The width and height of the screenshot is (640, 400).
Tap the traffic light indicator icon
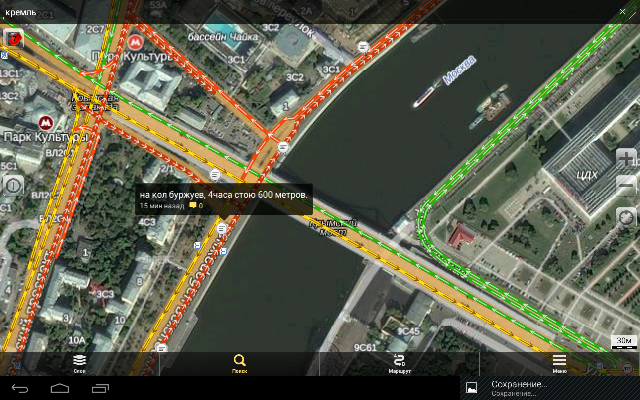pyautogui.click(x=14, y=40)
